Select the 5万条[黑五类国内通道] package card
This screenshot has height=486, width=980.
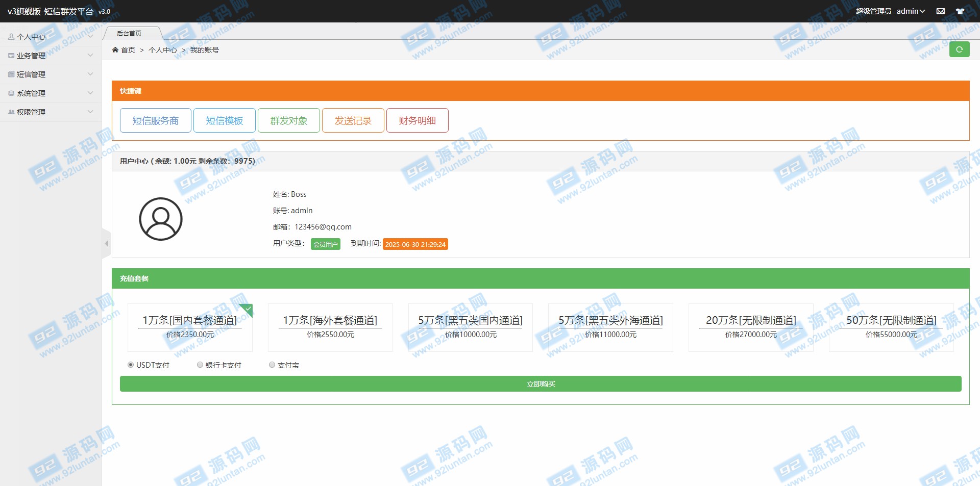[x=470, y=327]
